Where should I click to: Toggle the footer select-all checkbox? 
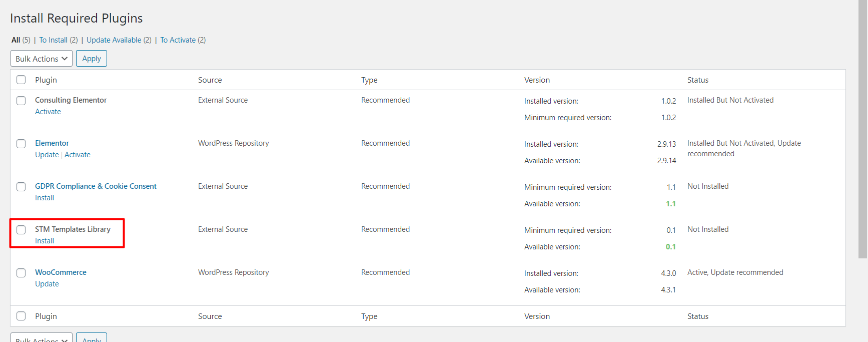(21, 316)
